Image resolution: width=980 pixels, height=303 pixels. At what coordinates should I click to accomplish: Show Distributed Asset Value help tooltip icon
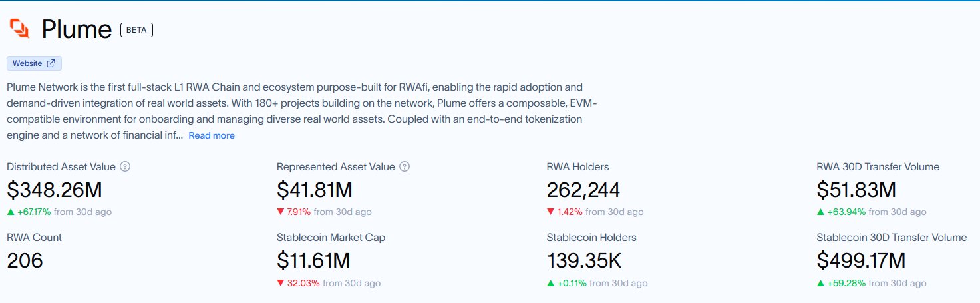125,166
